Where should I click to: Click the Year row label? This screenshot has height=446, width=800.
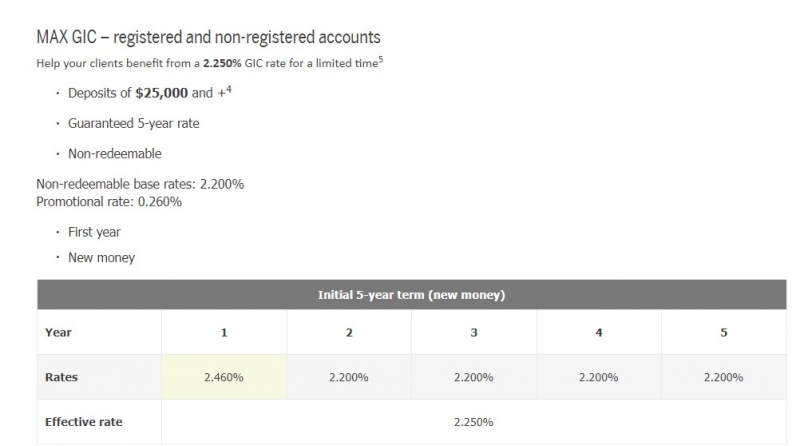[58, 332]
